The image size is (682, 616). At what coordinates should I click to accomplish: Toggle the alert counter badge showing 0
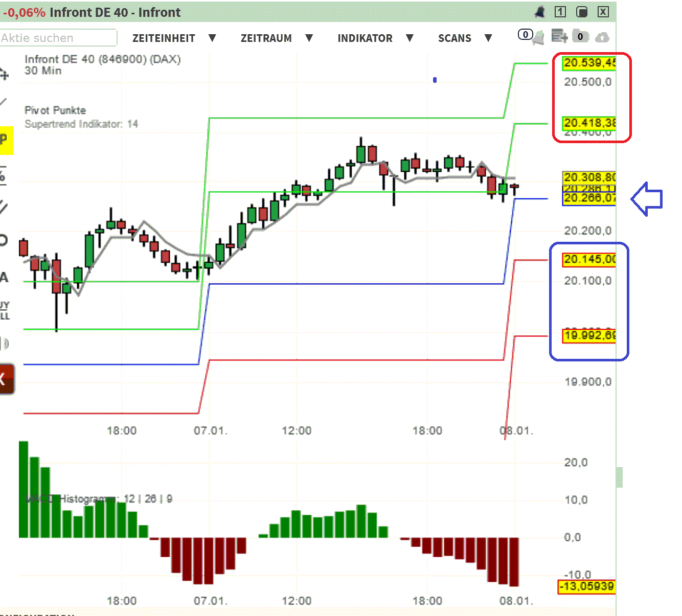tap(525, 34)
